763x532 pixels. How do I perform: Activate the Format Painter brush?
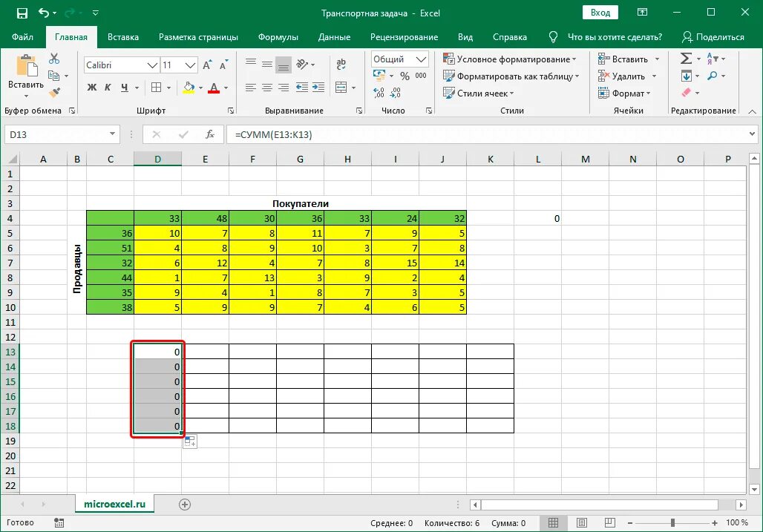[54, 92]
